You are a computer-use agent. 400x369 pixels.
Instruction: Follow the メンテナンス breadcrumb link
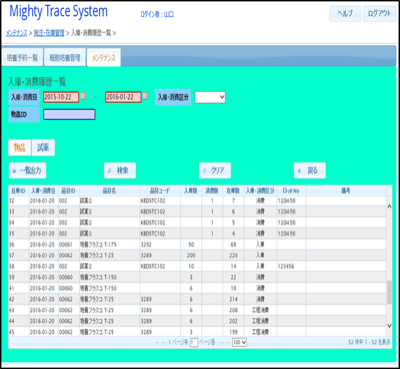[x=17, y=33]
